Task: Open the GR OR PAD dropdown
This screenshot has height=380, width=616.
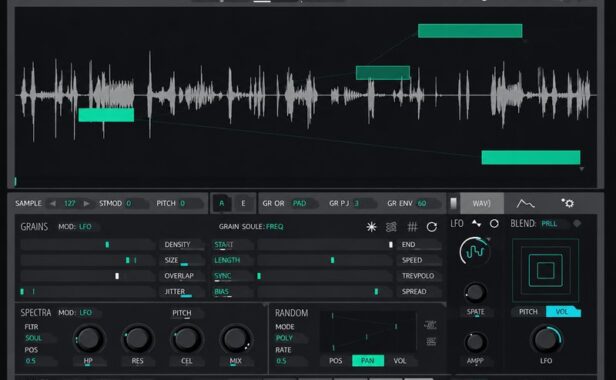Action: tap(304, 203)
